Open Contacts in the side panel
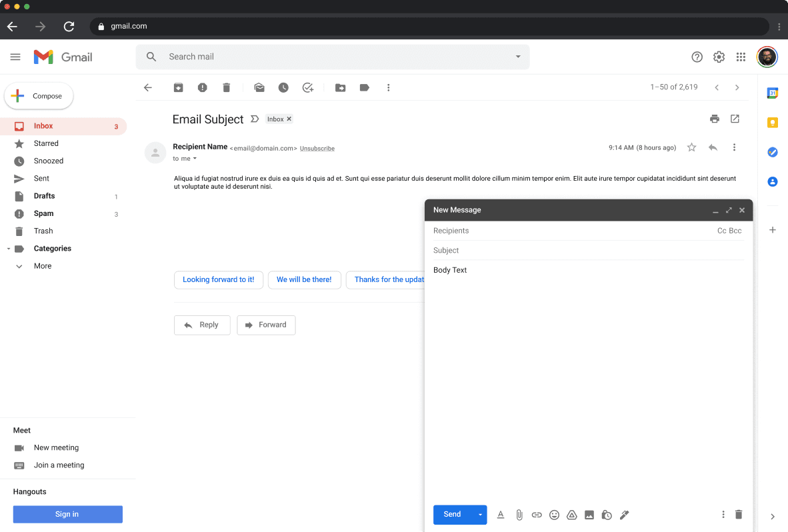This screenshot has width=788, height=532. (773, 181)
